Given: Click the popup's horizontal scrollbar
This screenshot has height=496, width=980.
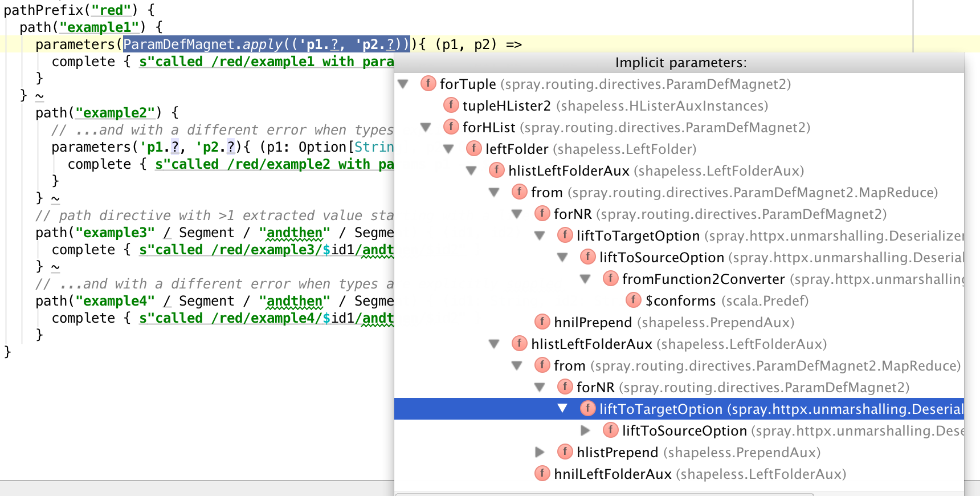Looking at the screenshot, I should point(604,494).
